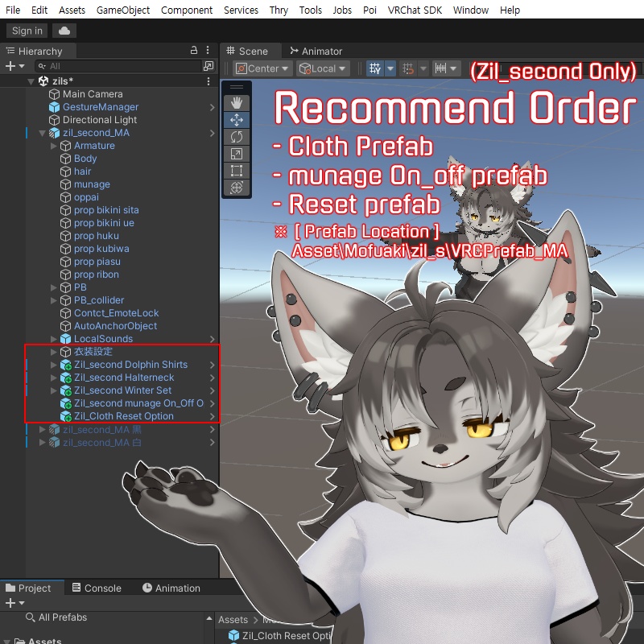Image resolution: width=644 pixels, height=644 pixels.
Task: Open the Thry menu
Action: 279,10
